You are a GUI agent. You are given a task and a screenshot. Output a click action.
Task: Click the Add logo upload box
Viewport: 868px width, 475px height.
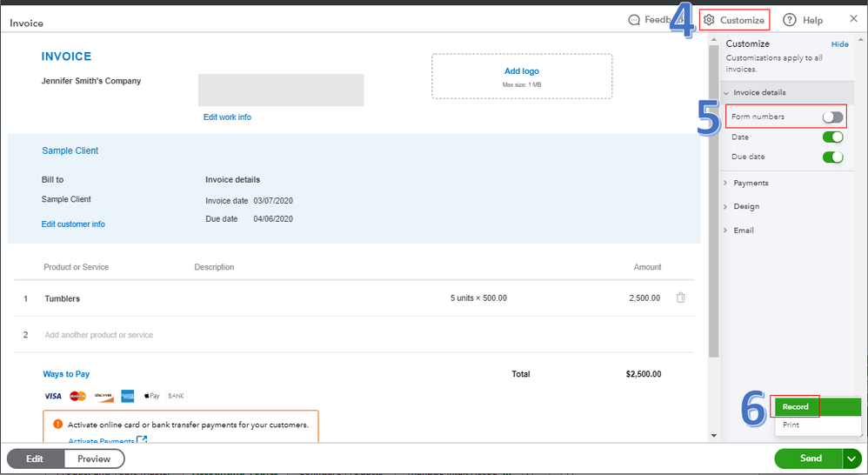pyautogui.click(x=522, y=76)
